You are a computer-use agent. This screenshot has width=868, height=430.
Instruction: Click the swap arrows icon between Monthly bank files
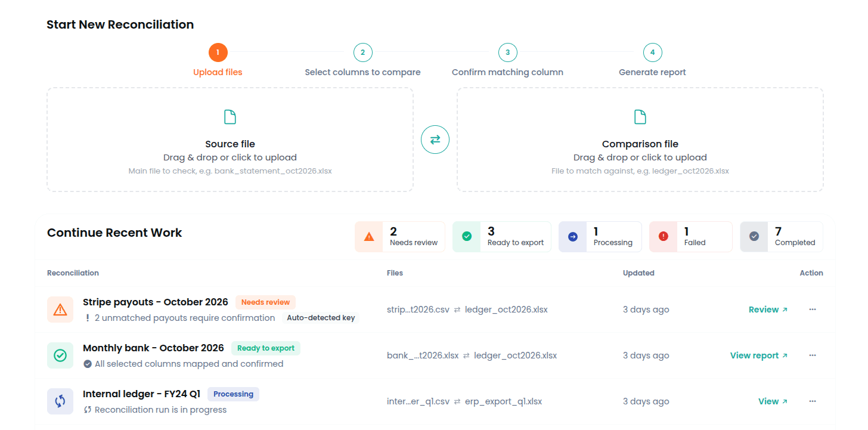[x=467, y=356]
